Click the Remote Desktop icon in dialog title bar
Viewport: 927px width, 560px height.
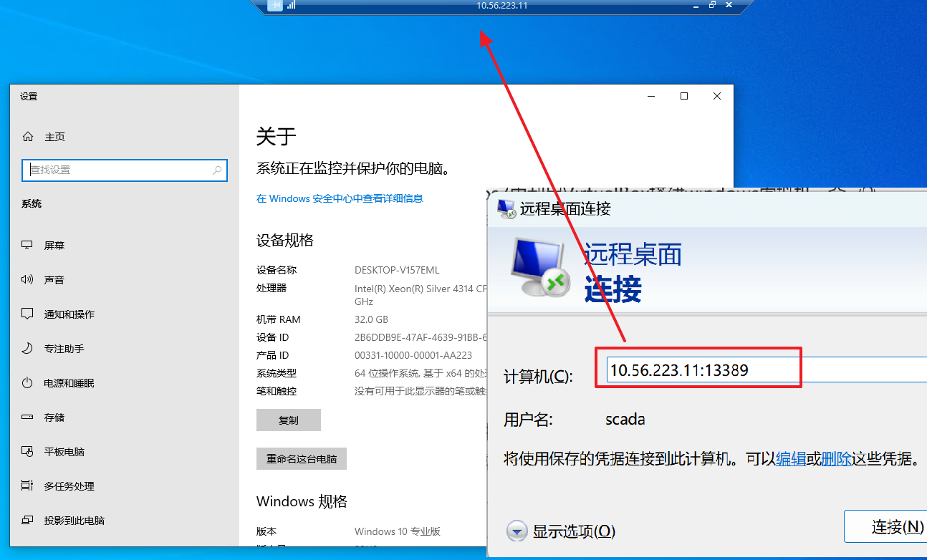506,208
